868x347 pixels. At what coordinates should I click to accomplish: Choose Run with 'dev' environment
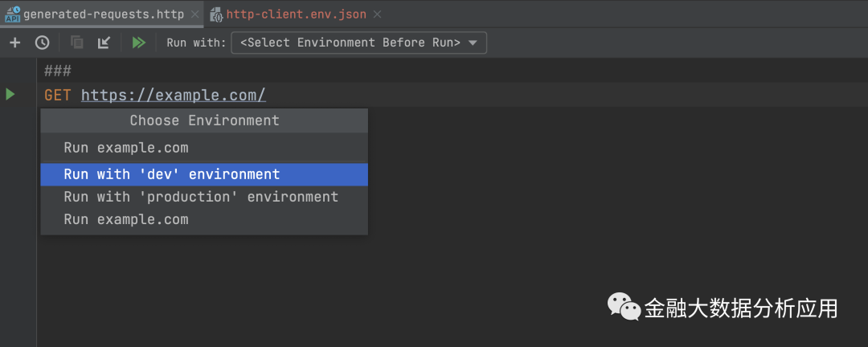click(172, 174)
